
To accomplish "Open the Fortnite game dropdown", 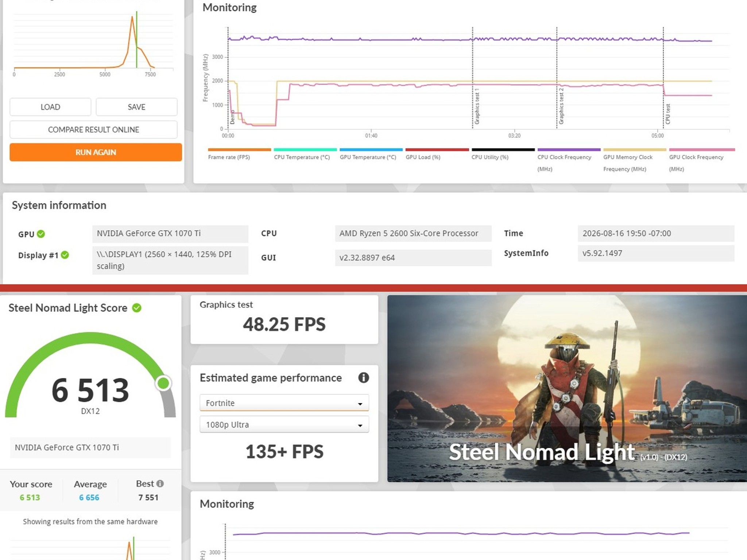I will point(284,403).
